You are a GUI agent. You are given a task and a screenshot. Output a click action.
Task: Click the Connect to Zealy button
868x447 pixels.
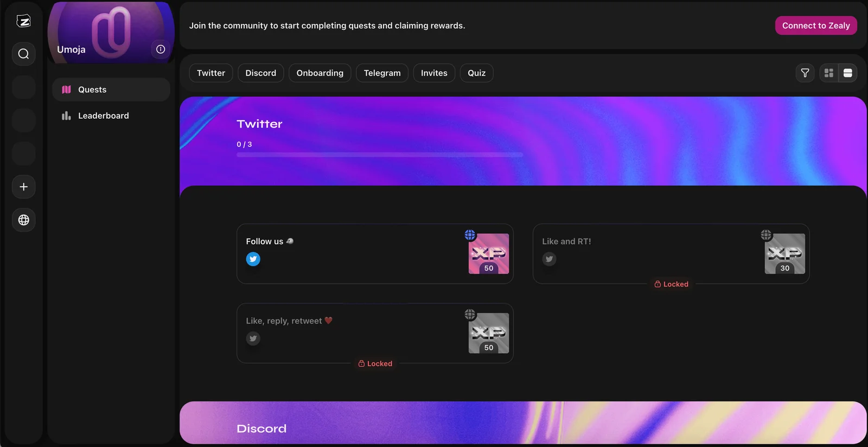[x=816, y=25]
